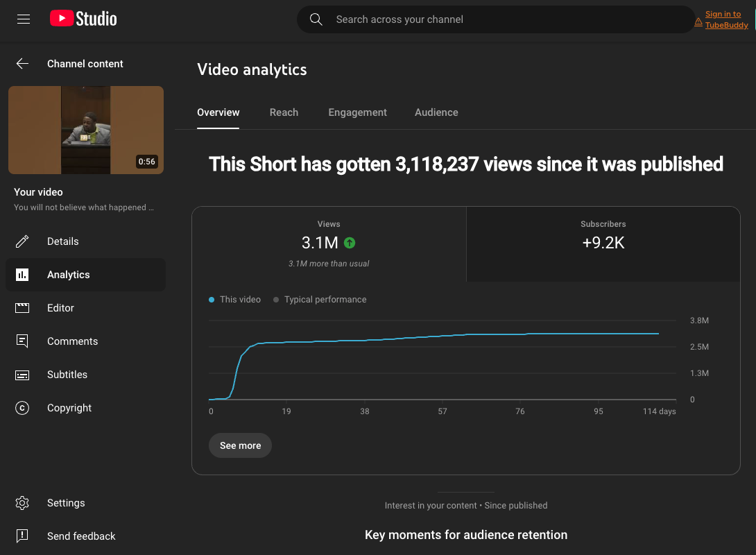
Task: Select the Subtitles icon in sidebar
Action: pyautogui.click(x=22, y=375)
